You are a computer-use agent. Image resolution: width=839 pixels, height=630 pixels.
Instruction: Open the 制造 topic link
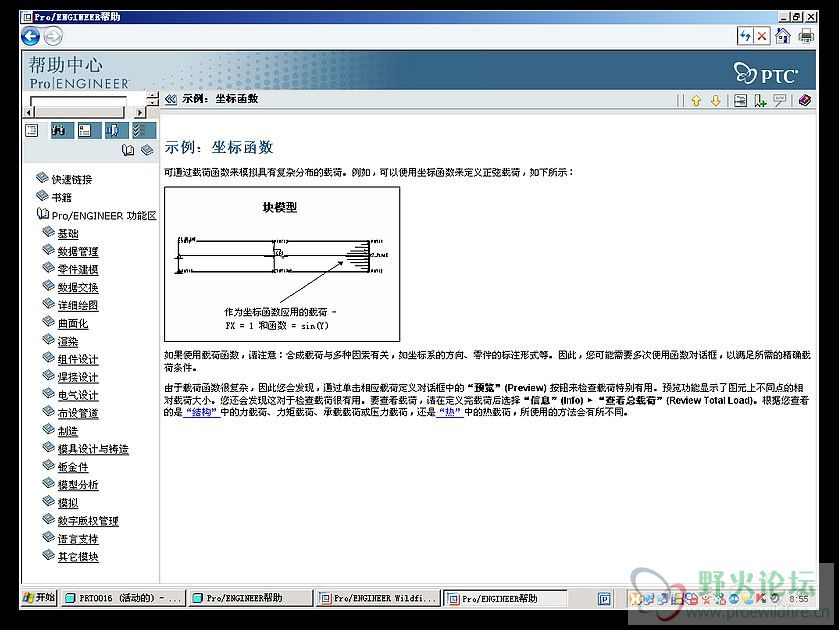pyautogui.click(x=68, y=431)
